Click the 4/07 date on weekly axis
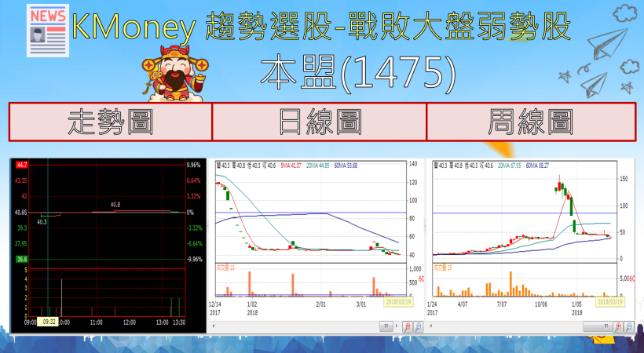This screenshot has width=644, height=353. tap(463, 304)
